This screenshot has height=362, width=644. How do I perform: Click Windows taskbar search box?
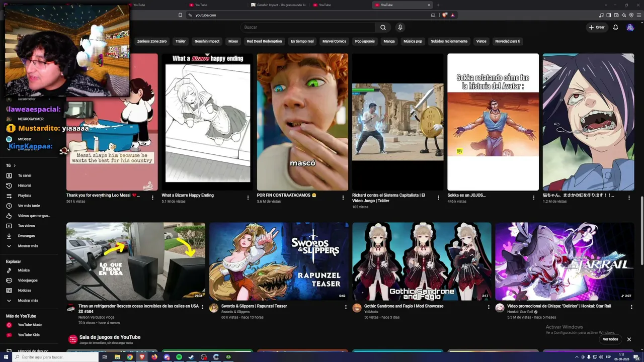coord(55,357)
